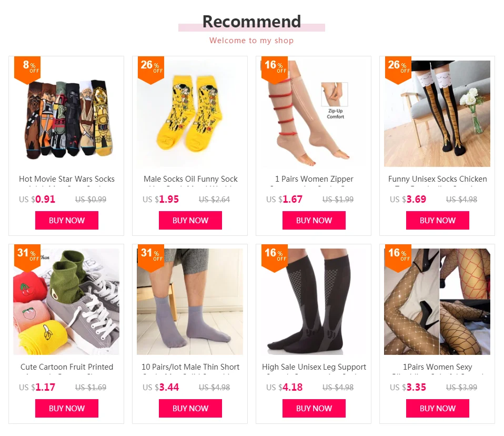Open the 1 Pairs Women Zipper title link
This screenshot has height=436, width=504.
(x=314, y=179)
